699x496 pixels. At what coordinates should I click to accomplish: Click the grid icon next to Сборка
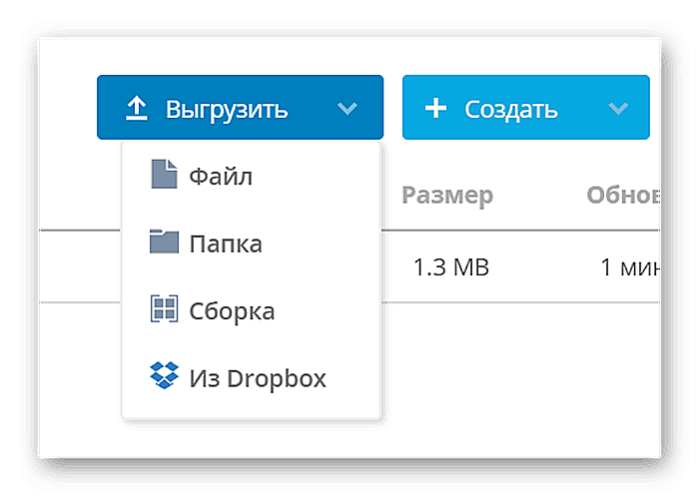pos(164,308)
